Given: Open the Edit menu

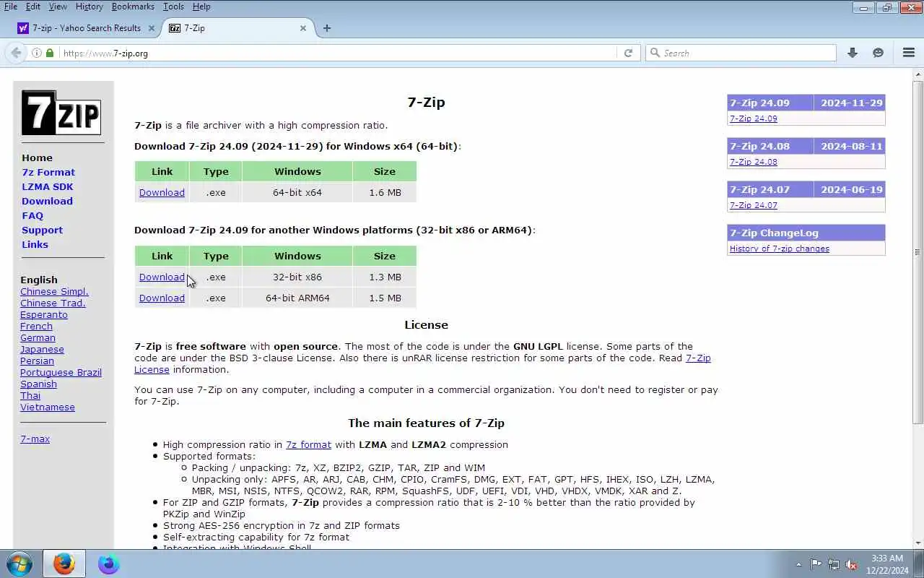Looking at the screenshot, I should coord(33,7).
